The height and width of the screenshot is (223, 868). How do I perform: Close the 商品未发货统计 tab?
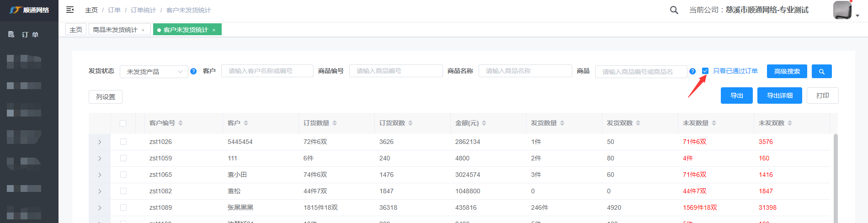pyautogui.click(x=143, y=30)
